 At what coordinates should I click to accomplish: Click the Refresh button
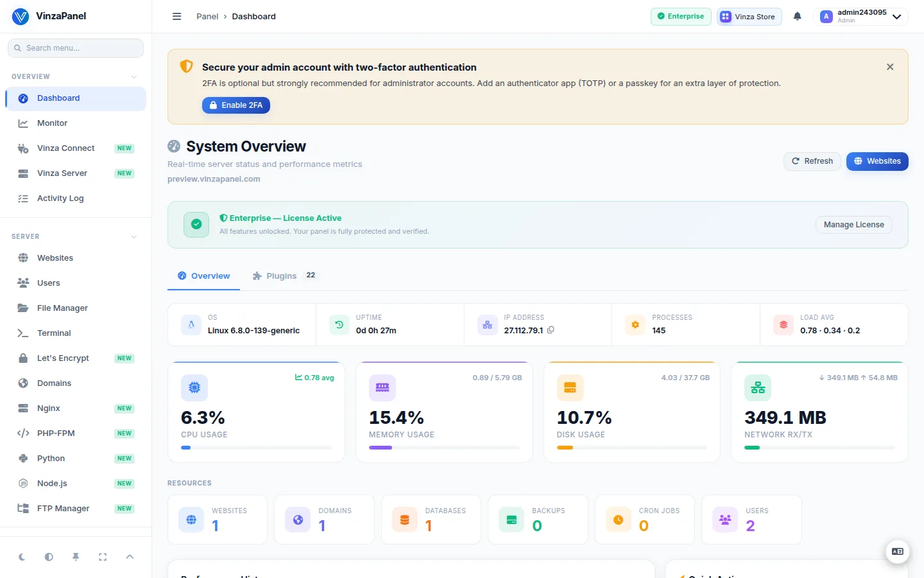[x=812, y=161]
